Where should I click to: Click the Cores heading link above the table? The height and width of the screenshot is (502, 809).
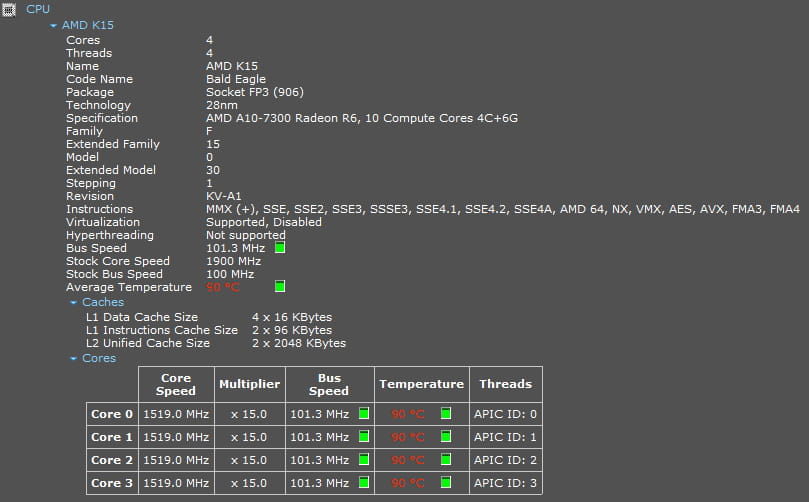point(99,359)
